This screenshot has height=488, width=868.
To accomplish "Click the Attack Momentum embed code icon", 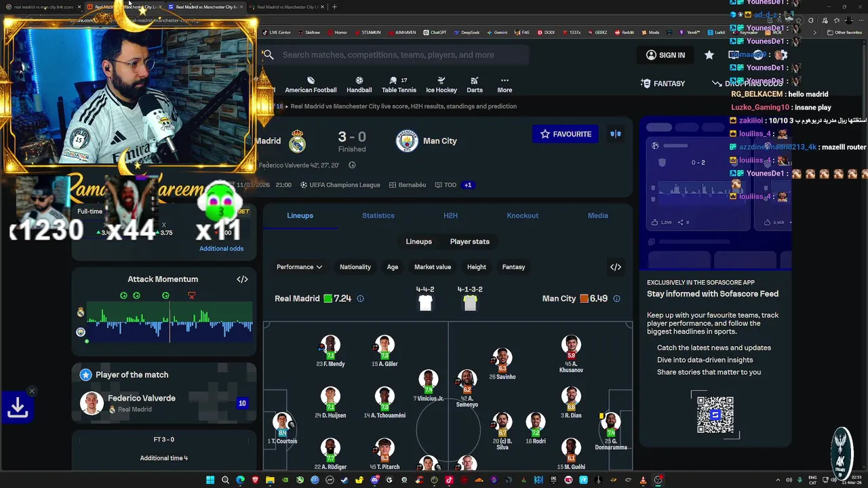I will tap(242, 279).
